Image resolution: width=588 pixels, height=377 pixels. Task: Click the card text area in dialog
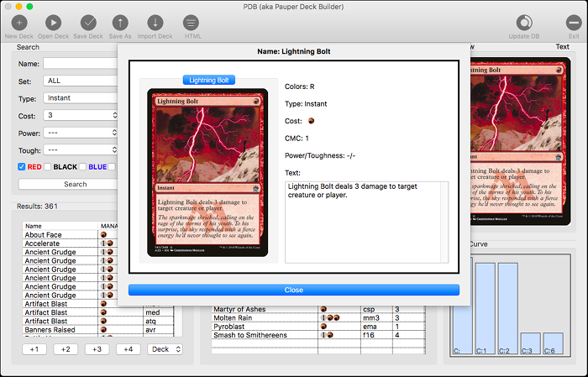point(366,223)
